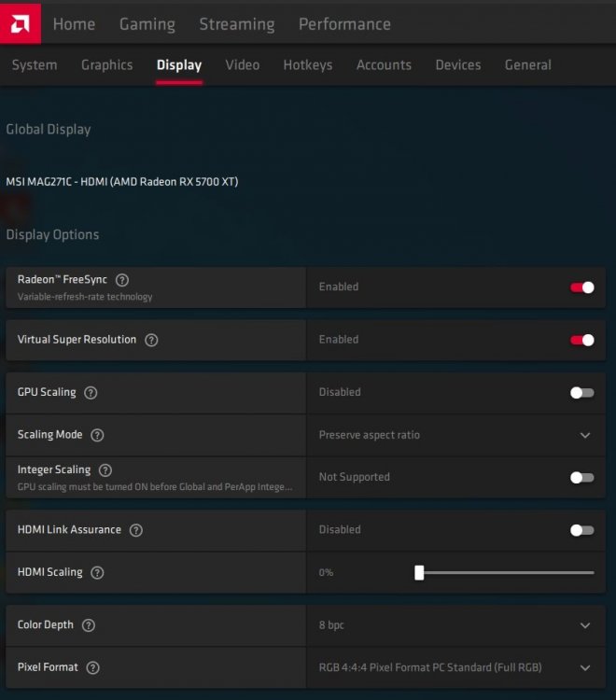The height and width of the screenshot is (700, 616).
Task: Enable the GPU Scaling toggle
Action: click(x=581, y=393)
